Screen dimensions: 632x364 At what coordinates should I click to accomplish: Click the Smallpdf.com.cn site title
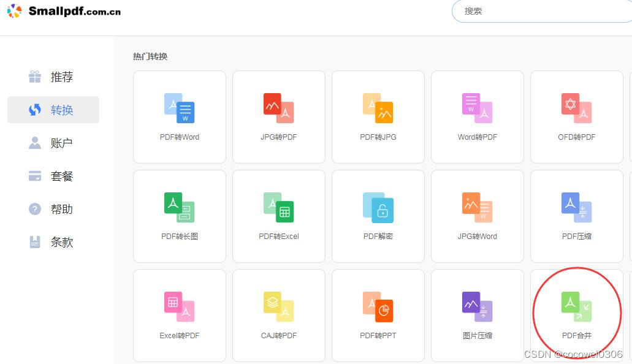click(75, 11)
